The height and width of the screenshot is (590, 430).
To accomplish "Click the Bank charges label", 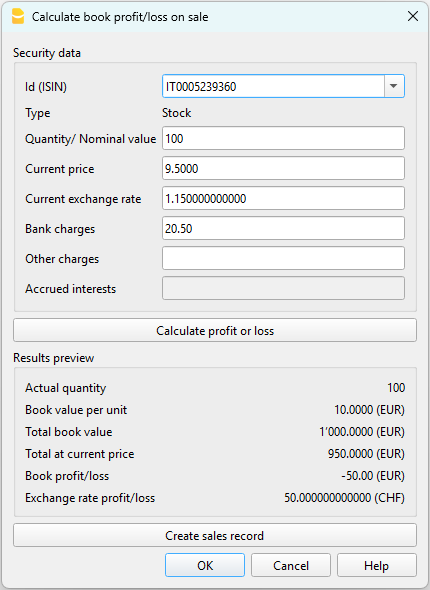I will point(60,229).
